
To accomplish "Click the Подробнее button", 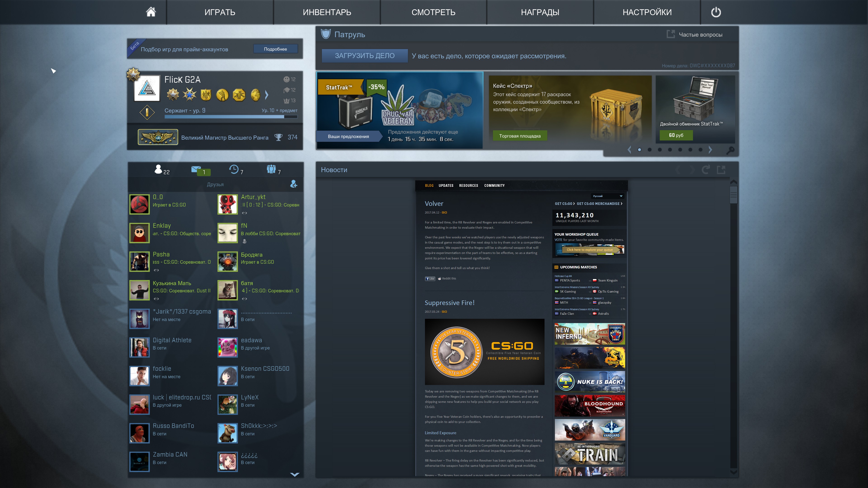I will click(x=275, y=49).
